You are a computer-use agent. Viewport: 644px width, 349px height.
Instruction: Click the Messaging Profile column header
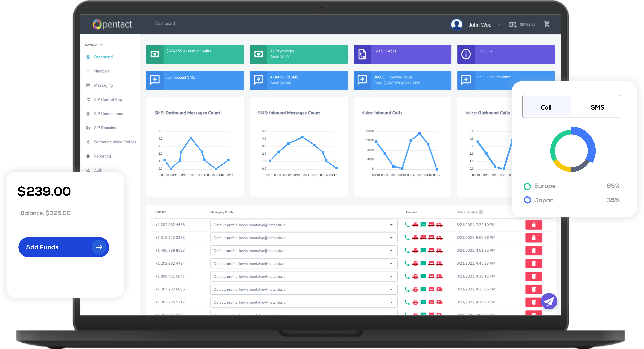pyautogui.click(x=222, y=212)
